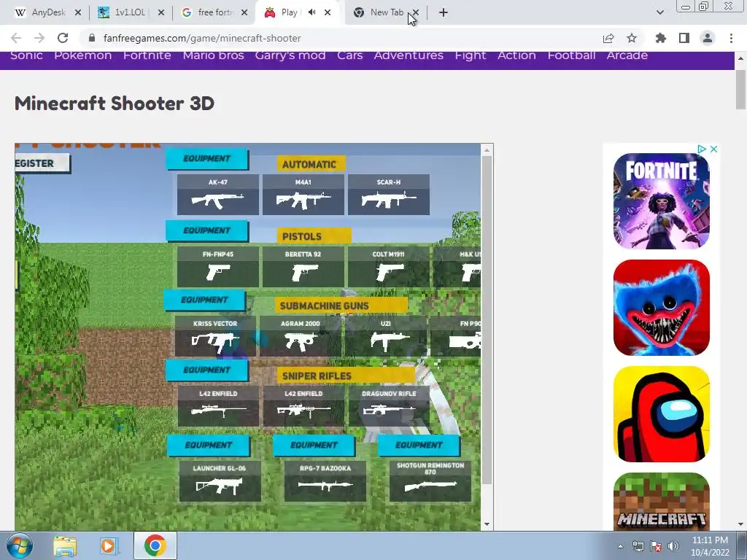Go back with the browser arrow
The height and width of the screenshot is (560, 747).
coord(16,38)
